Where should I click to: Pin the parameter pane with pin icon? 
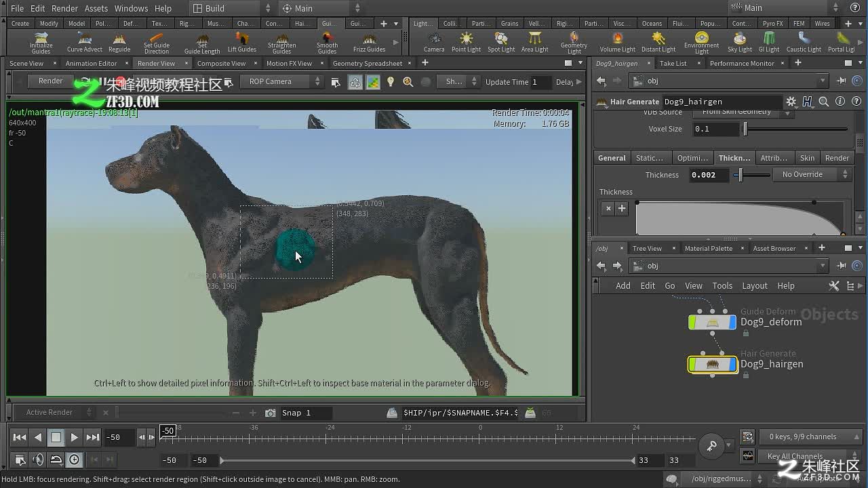(x=842, y=81)
